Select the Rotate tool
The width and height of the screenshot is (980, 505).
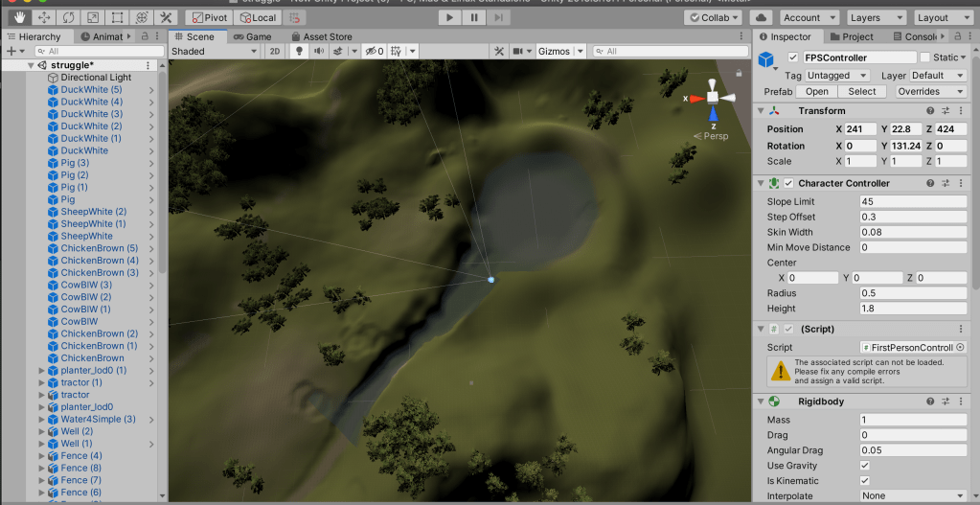coord(68,17)
